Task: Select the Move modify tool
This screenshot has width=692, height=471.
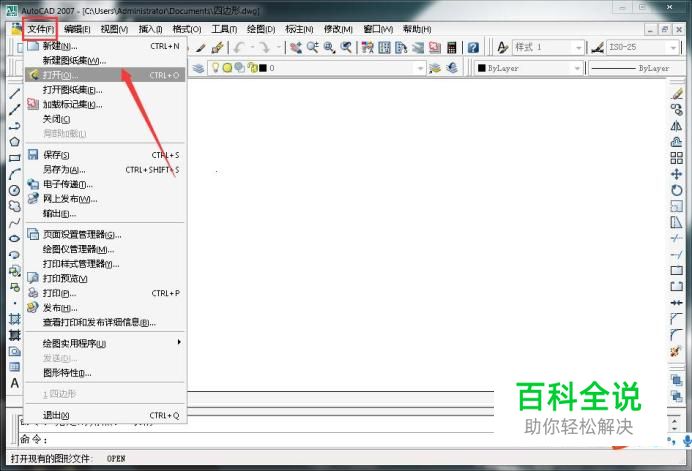Action: pyautogui.click(x=677, y=174)
